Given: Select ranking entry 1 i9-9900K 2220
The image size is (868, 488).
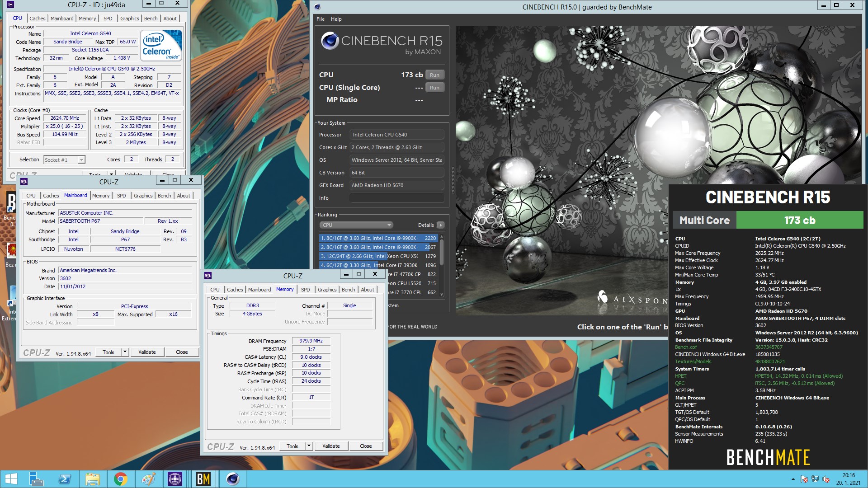Looking at the screenshot, I should click(x=378, y=238).
